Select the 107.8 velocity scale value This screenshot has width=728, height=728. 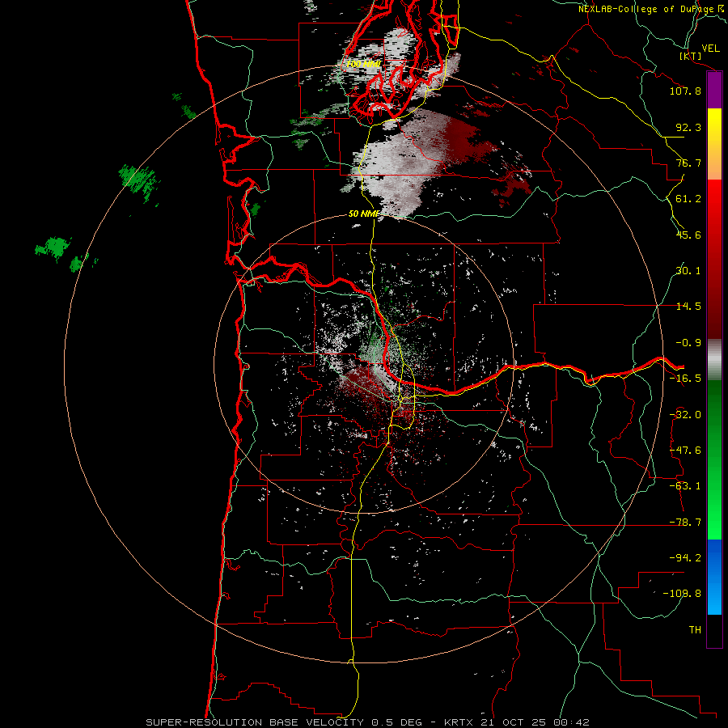685,91
